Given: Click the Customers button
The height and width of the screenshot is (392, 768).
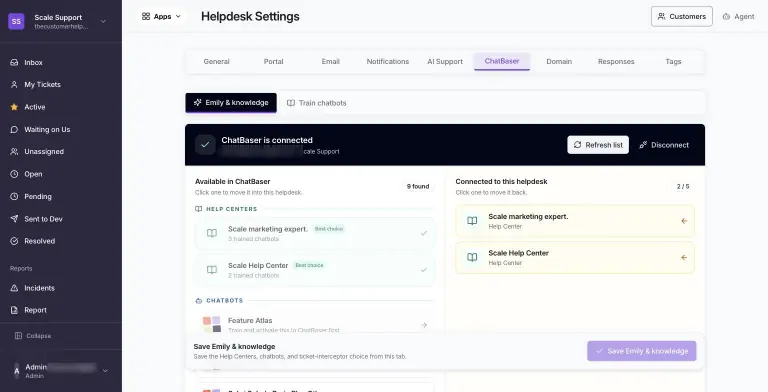Looking at the screenshot, I should pos(681,16).
